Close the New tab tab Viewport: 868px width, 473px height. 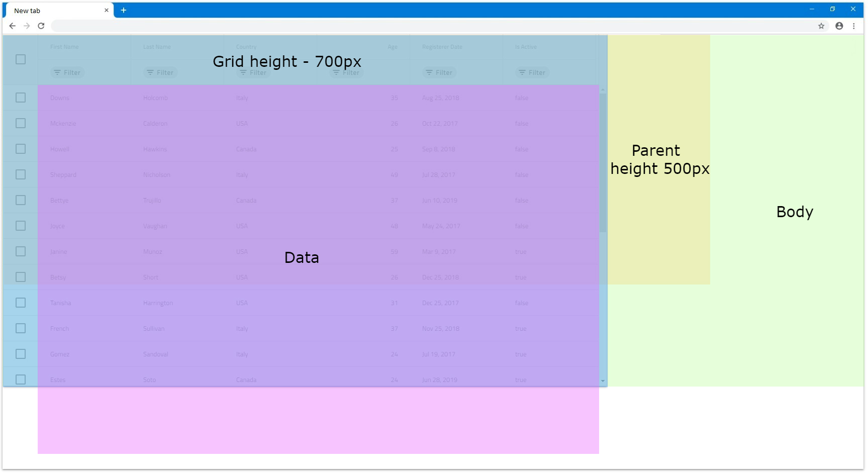click(x=106, y=10)
